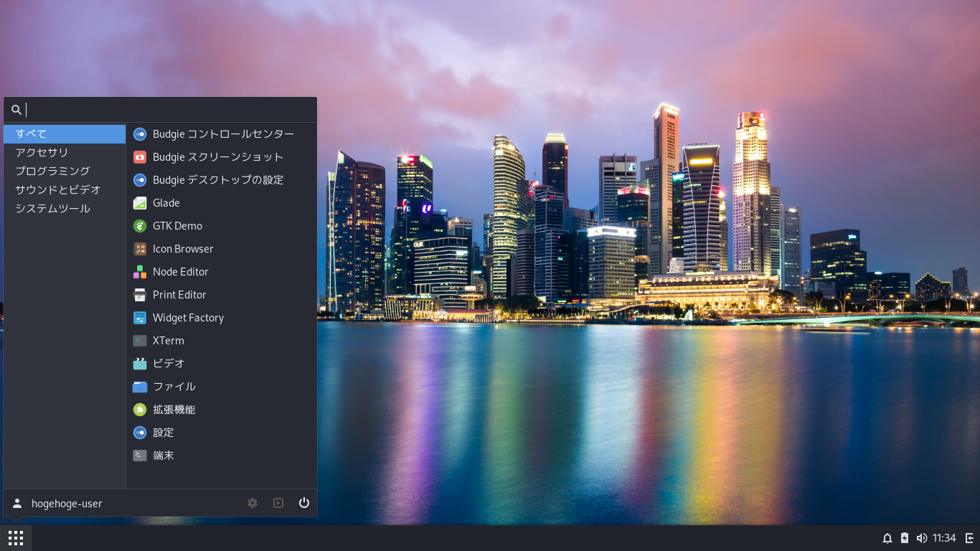This screenshot has width=980, height=551.
Task: Click the search magnifier icon
Action: point(17,110)
